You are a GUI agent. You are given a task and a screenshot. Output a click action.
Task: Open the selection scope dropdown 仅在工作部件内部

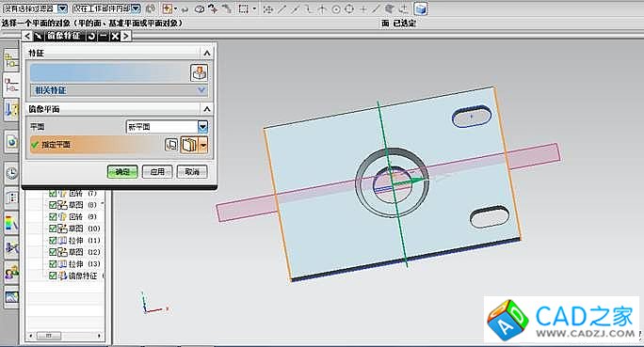(x=106, y=8)
